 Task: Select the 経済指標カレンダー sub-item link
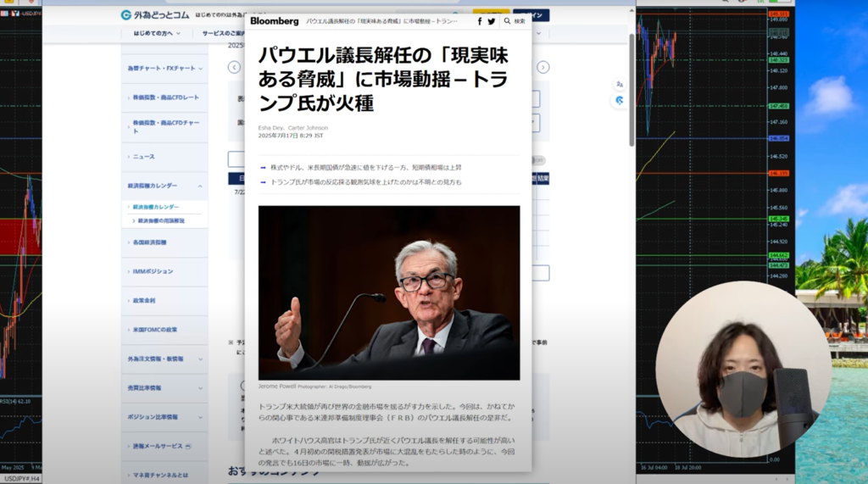pos(156,207)
